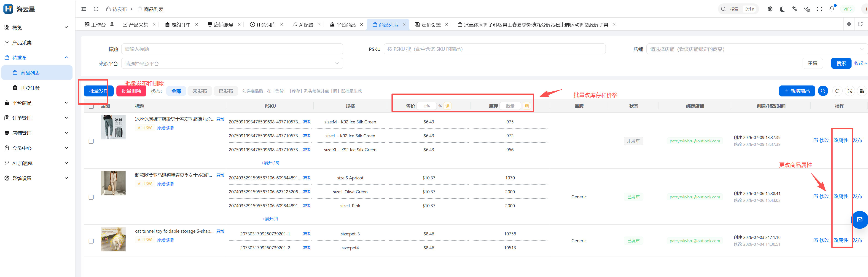Pin the 工作台 tab
Image resolution: width=868 pixels, height=277 pixels.
click(x=112, y=25)
